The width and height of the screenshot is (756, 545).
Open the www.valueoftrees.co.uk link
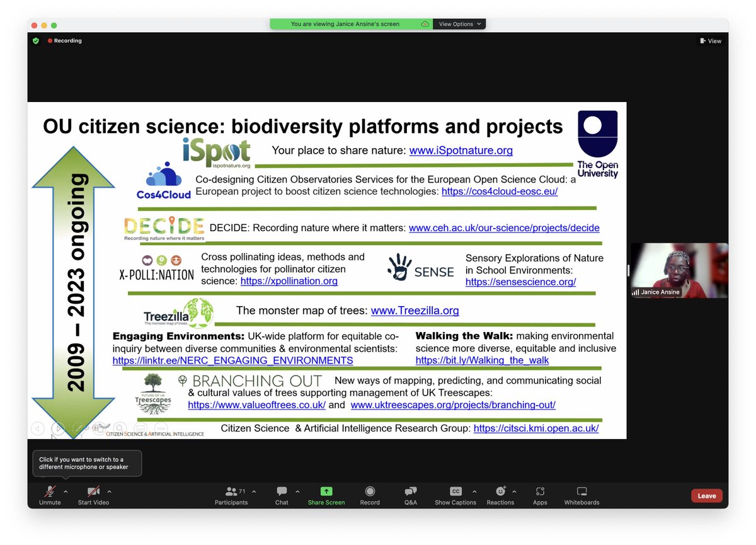256,404
